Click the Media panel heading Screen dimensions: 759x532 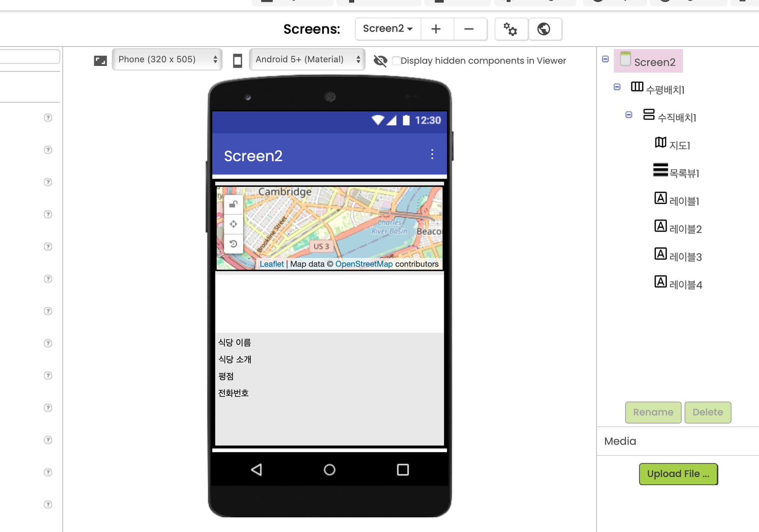coord(620,441)
